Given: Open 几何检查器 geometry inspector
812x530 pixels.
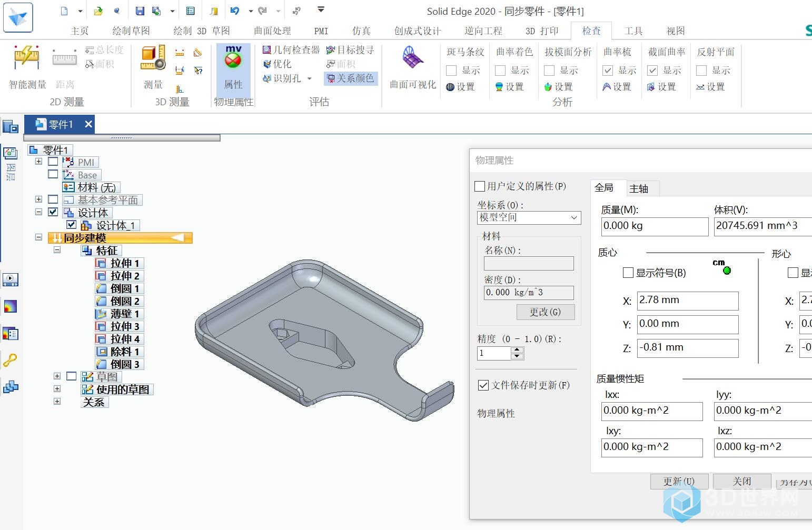Looking at the screenshot, I should 291,50.
